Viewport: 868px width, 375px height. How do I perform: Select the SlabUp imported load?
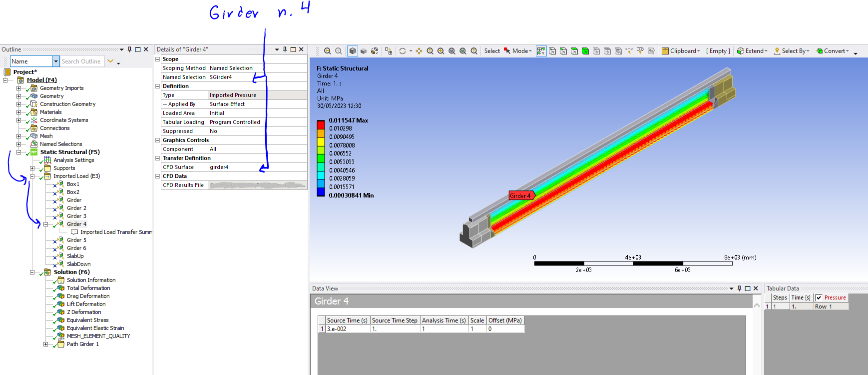point(75,256)
